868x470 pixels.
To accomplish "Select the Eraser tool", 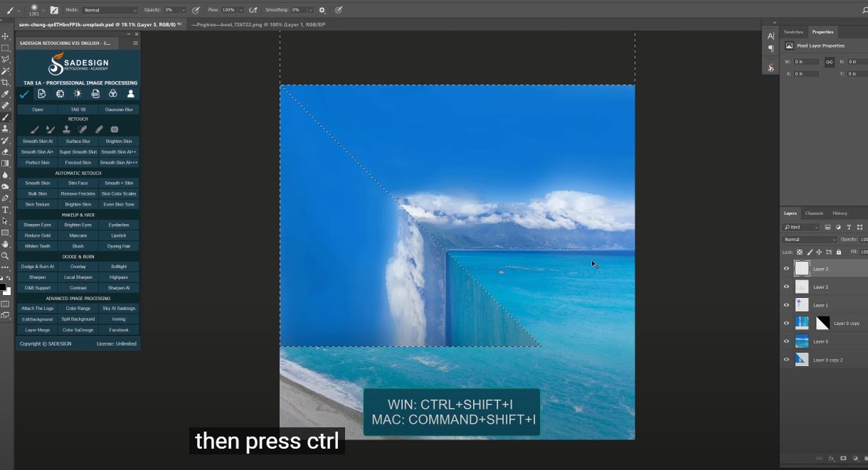I will tap(6, 151).
